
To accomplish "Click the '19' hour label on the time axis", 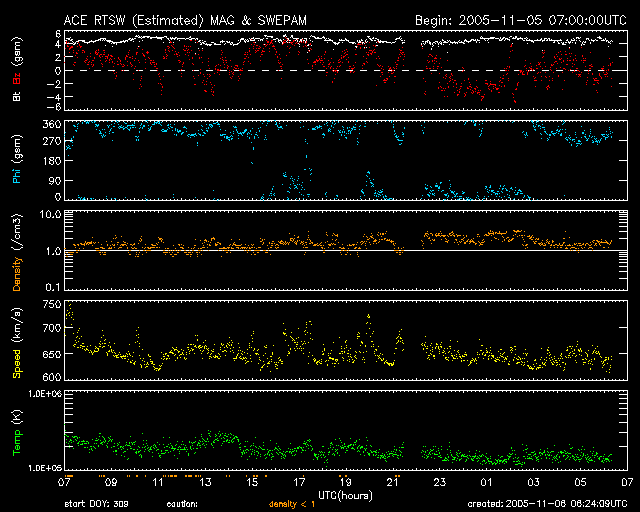I will coord(346,483).
